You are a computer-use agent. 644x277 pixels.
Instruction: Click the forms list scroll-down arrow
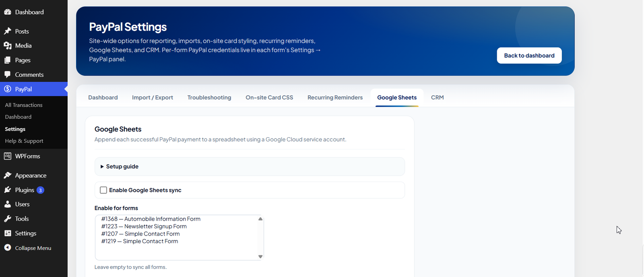[x=260, y=256]
